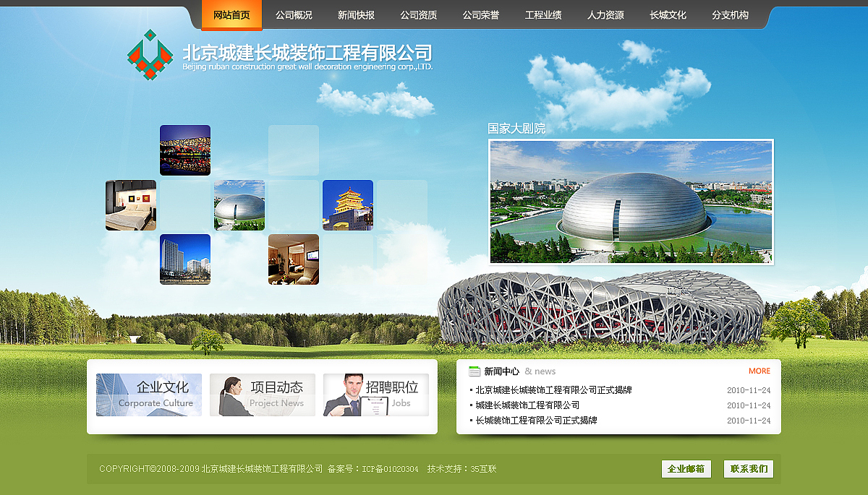Click the 企业邮箱 button
This screenshot has width=868, height=495.
pyautogui.click(x=686, y=469)
